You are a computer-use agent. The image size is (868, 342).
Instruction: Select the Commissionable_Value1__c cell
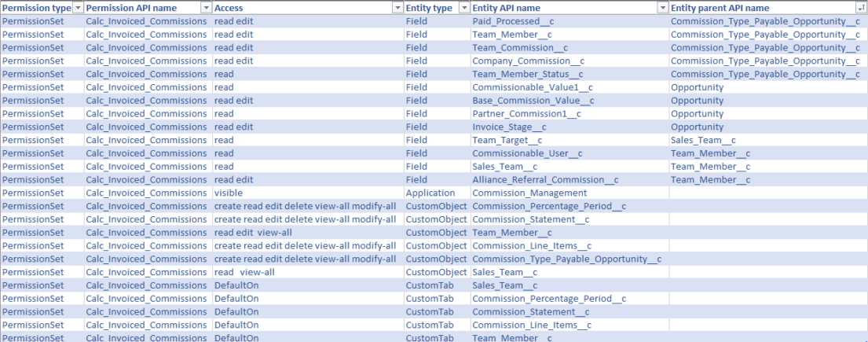(x=533, y=87)
